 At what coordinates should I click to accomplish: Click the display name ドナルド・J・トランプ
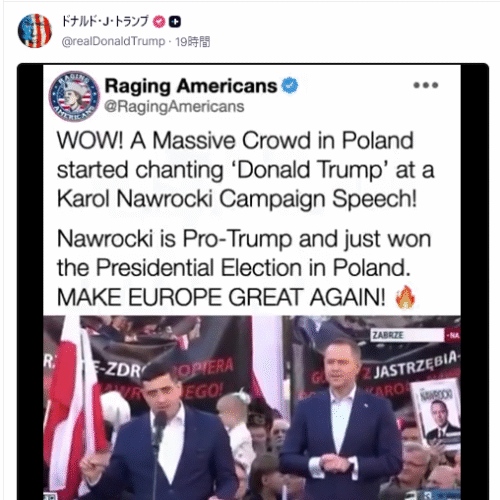pos(105,21)
